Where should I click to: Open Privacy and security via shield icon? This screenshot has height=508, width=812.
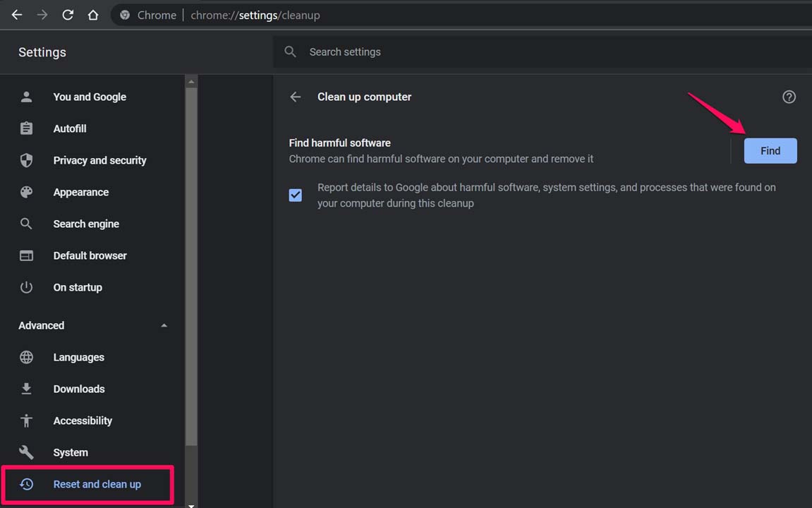tap(26, 160)
